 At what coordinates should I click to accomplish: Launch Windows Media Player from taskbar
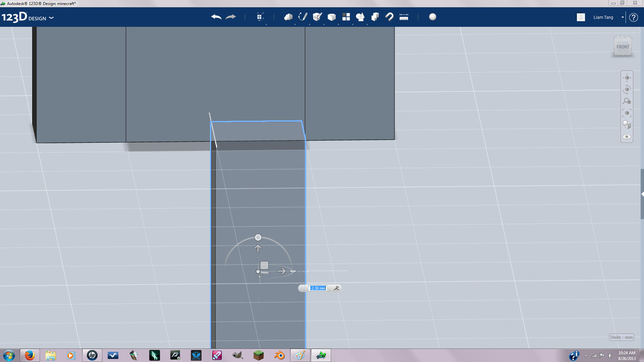click(x=71, y=355)
